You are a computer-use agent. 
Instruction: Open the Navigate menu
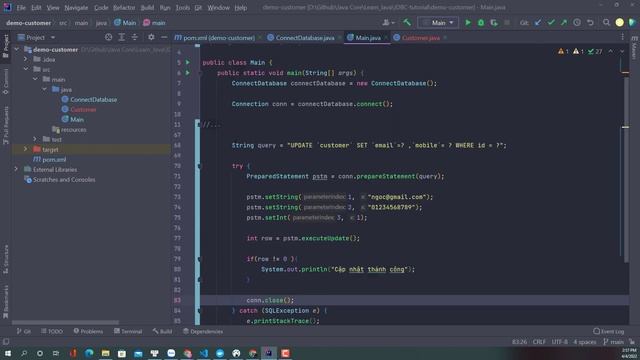(x=76, y=7)
